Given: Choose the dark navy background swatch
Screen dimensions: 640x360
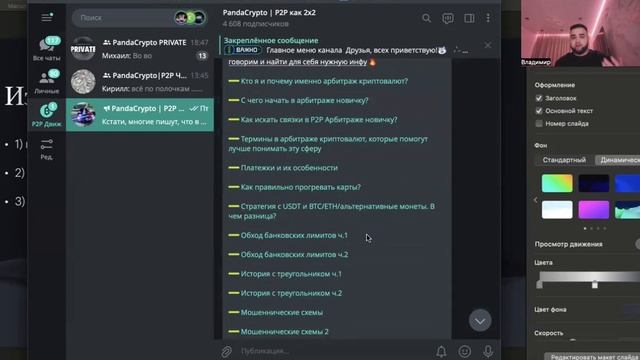Looking at the screenshot, I should pos(593,183).
